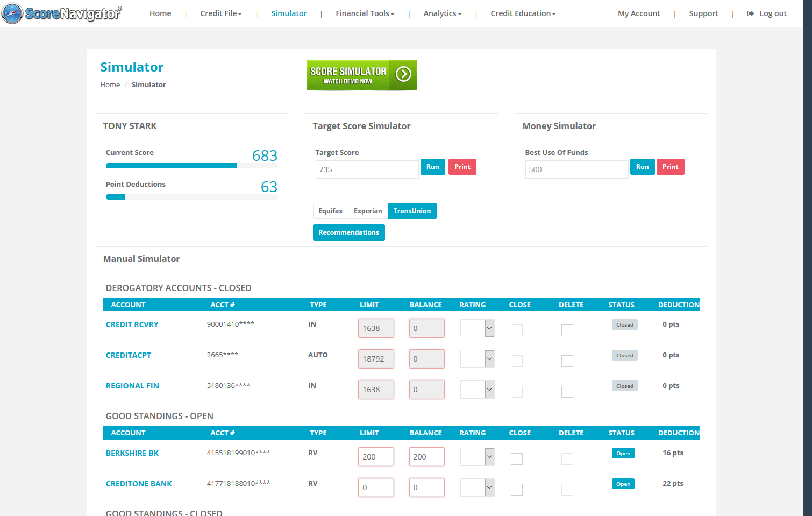Click the Close checkbox for CREDITACPT
Viewport: 812px width, 516px height.
(517, 361)
